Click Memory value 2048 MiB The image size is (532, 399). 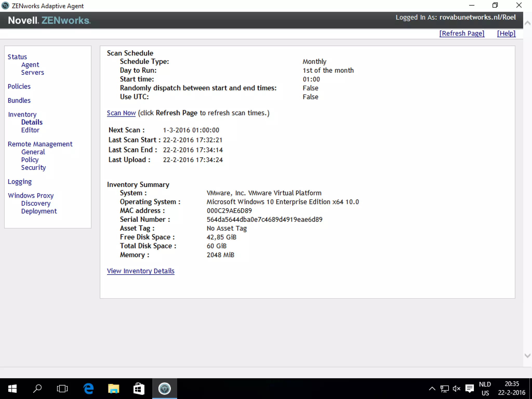click(x=220, y=255)
